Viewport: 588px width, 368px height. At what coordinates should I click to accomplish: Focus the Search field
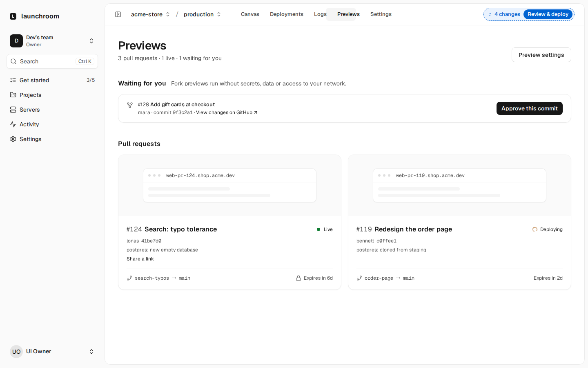(52, 61)
